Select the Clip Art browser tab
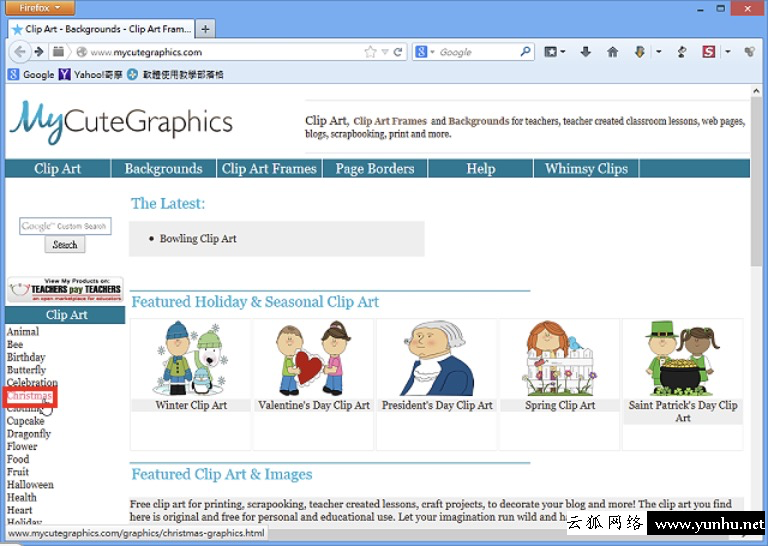 click(x=102, y=29)
